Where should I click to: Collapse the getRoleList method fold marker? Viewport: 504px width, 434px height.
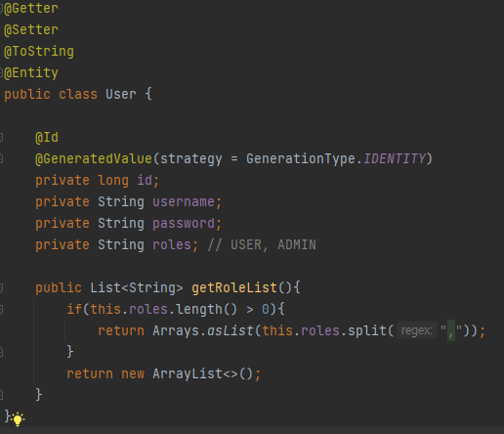(1, 287)
